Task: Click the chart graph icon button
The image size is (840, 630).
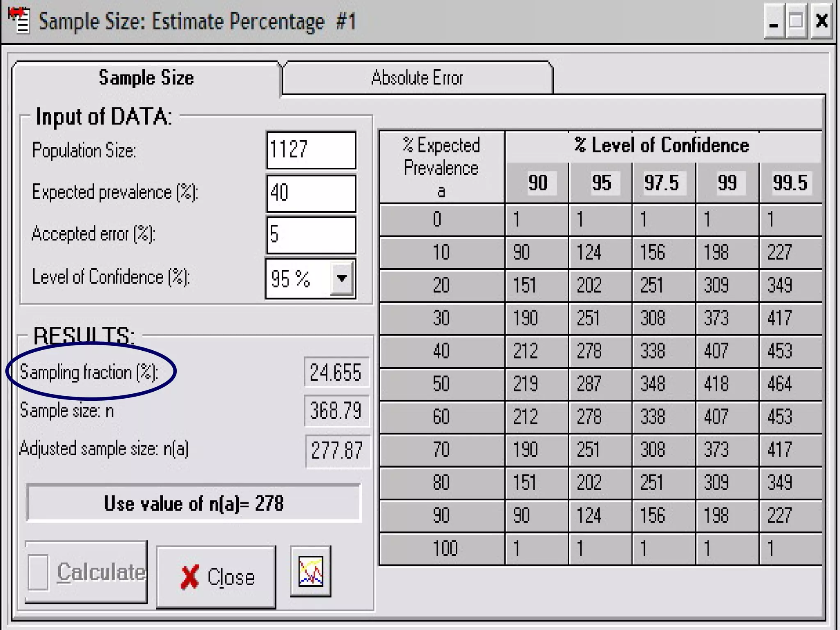Action: (310, 571)
